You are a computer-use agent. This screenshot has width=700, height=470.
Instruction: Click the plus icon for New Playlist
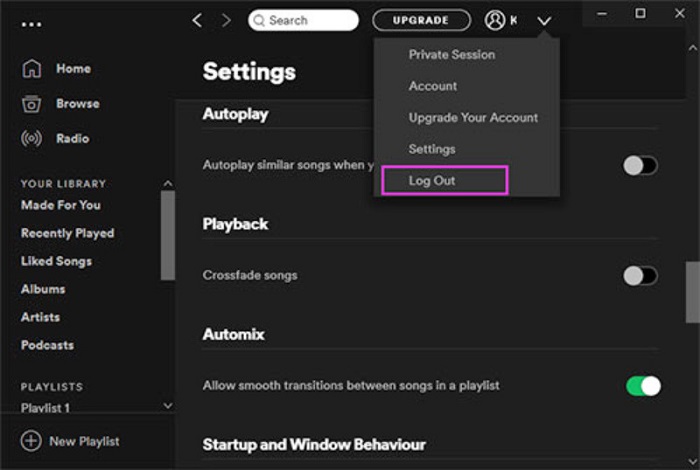tap(32, 441)
